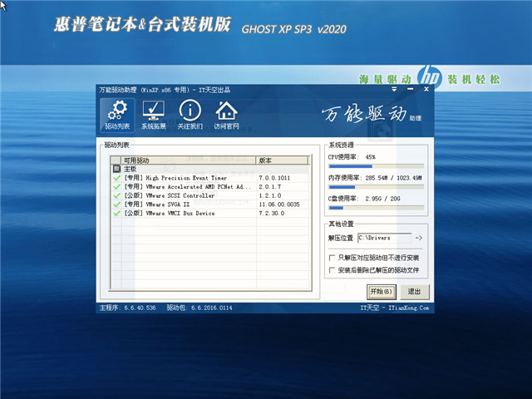Select version cell 7.0.0.1011
Screen dimensions: 532x399
pos(274,178)
